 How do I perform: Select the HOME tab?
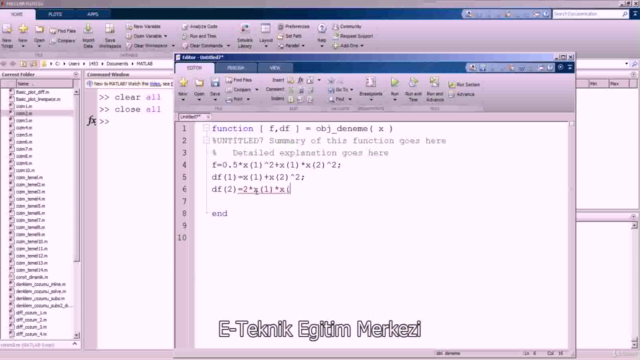17,14
